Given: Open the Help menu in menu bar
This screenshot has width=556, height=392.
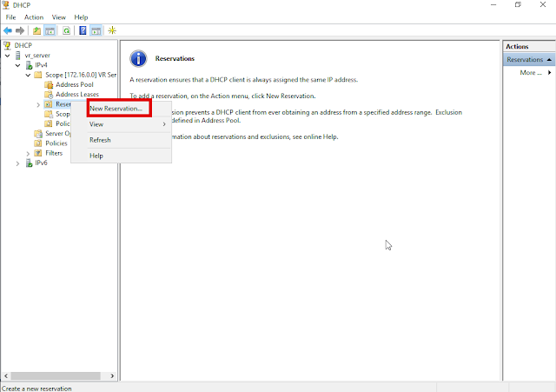Looking at the screenshot, I should 81,17.
